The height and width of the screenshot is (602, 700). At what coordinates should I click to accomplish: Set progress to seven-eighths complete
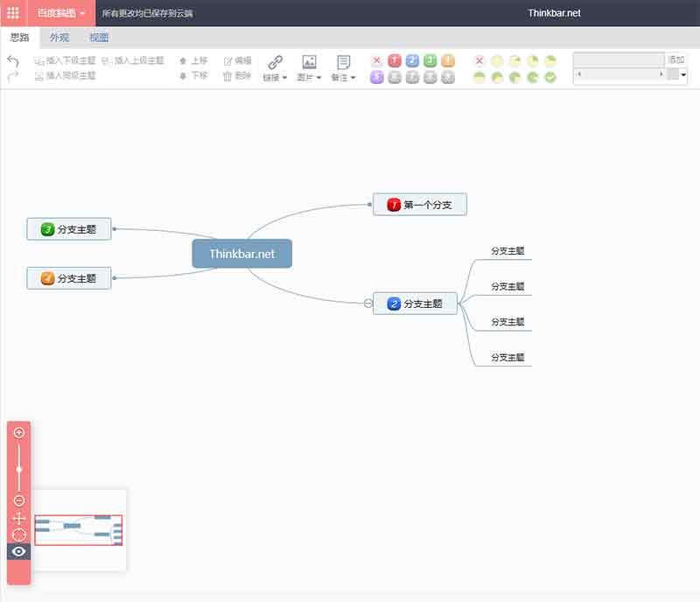click(533, 77)
